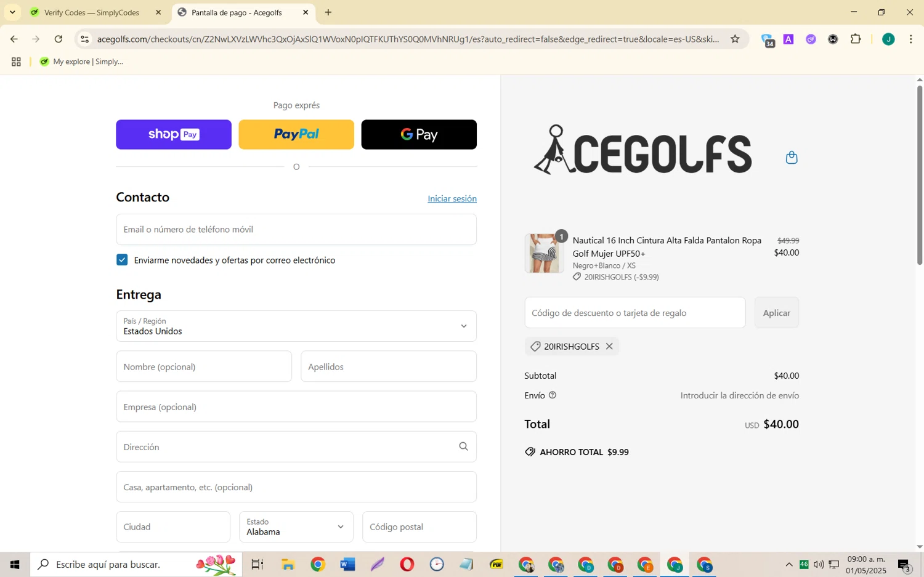View site information icon in address bar
The height and width of the screenshot is (577, 924).
(x=85, y=39)
